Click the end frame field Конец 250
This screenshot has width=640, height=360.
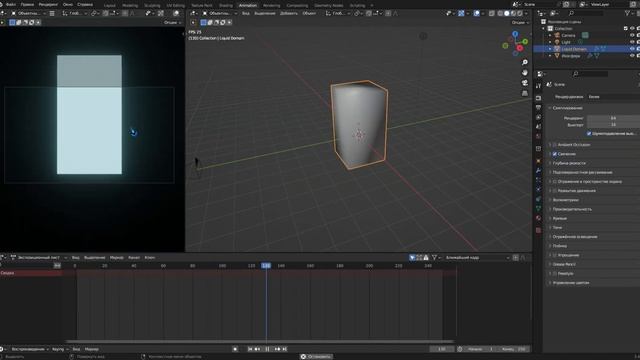513,349
